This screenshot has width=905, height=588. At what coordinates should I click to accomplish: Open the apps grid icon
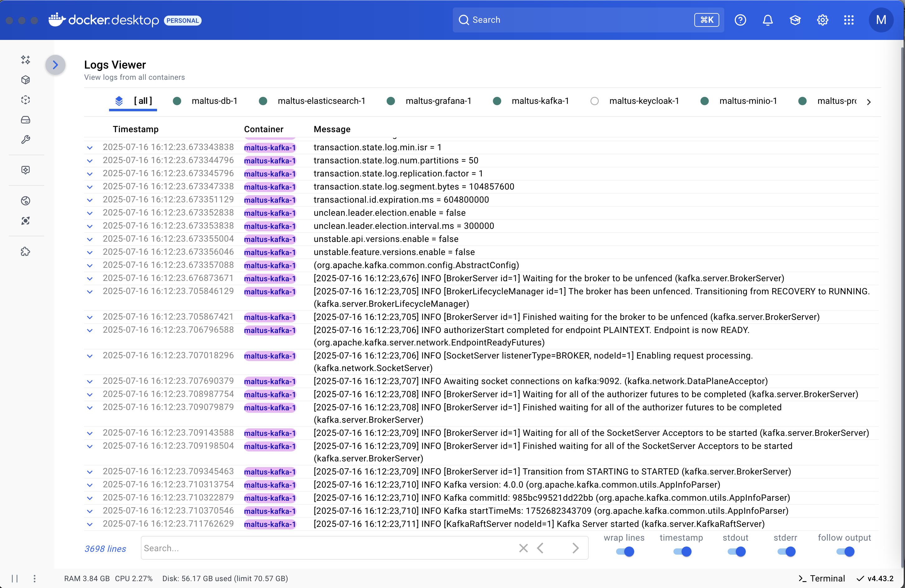[x=849, y=20]
